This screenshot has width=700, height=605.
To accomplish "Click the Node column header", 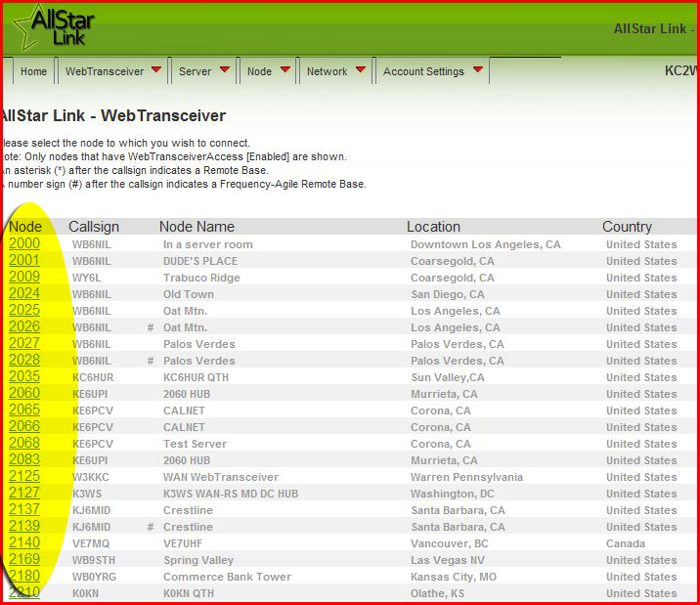I will click(25, 227).
